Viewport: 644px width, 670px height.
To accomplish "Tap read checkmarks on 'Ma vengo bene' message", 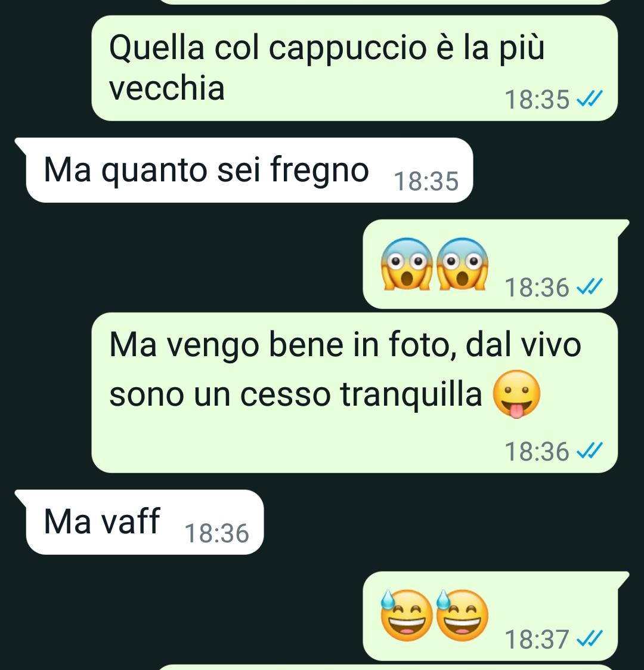I will (589, 451).
